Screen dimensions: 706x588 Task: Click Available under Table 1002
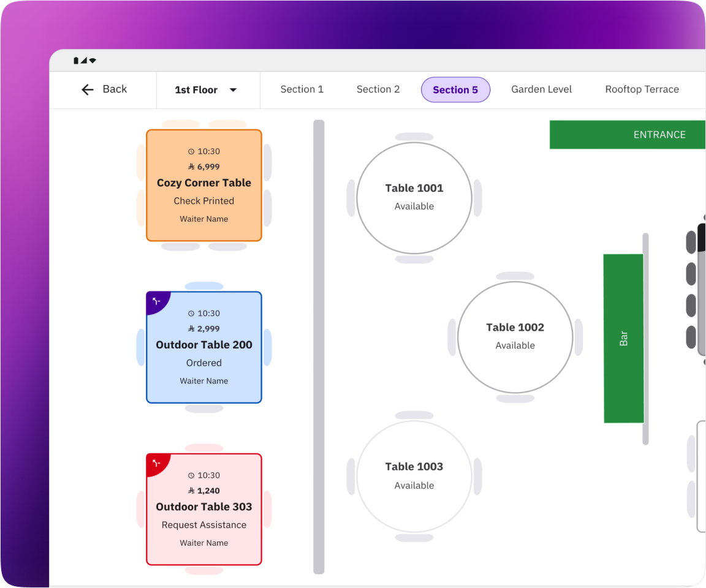pos(515,345)
